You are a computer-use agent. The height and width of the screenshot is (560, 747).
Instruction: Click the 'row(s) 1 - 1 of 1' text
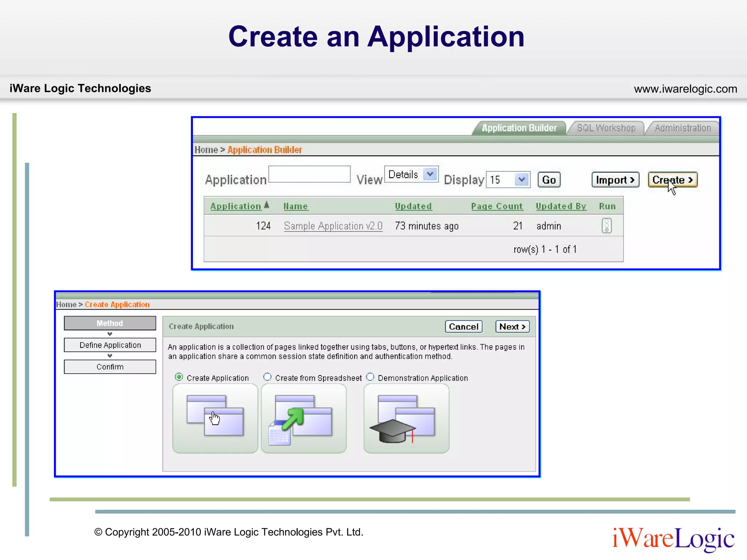545,249
